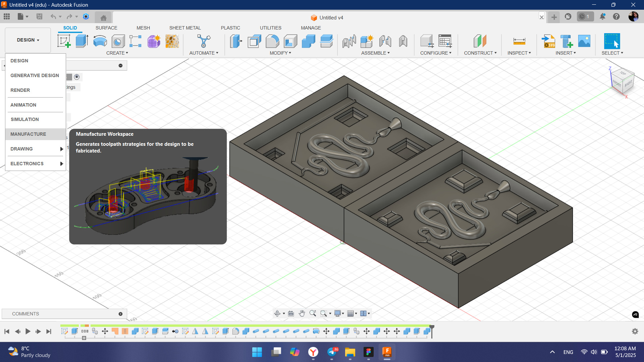644x362 pixels.
Task: Open the Data Panel grid icon
Action: pos(7,16)
